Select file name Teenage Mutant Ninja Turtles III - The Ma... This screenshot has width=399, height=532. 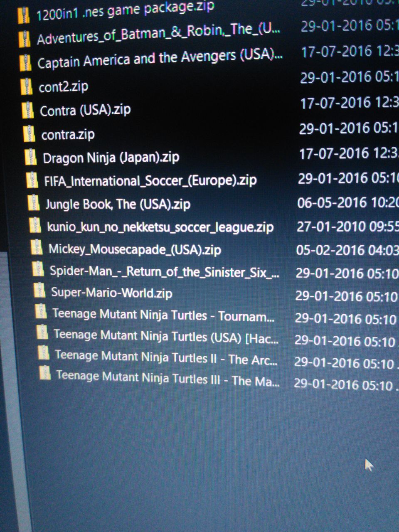pyautogui.click(x=168, y=378)
